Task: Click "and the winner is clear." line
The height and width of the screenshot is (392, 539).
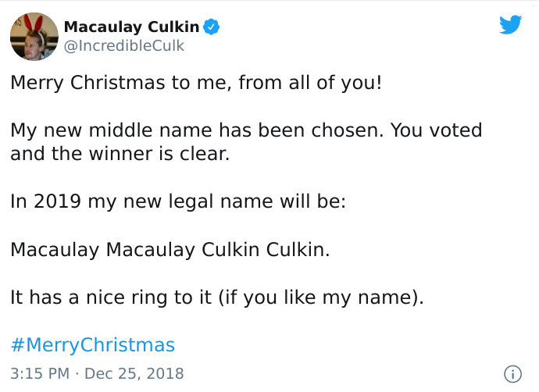Action: [x=120, y=153]
